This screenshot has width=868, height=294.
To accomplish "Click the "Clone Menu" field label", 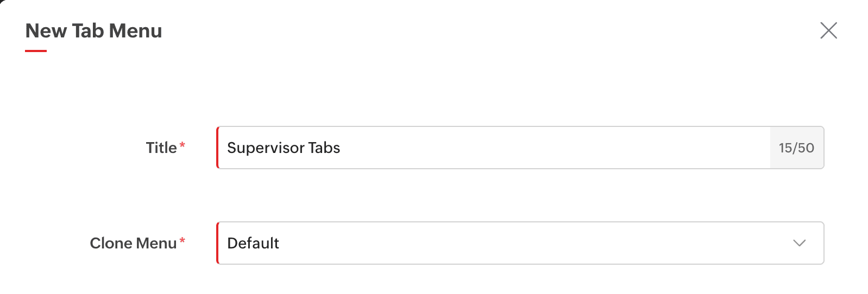I will coord(133,243).
